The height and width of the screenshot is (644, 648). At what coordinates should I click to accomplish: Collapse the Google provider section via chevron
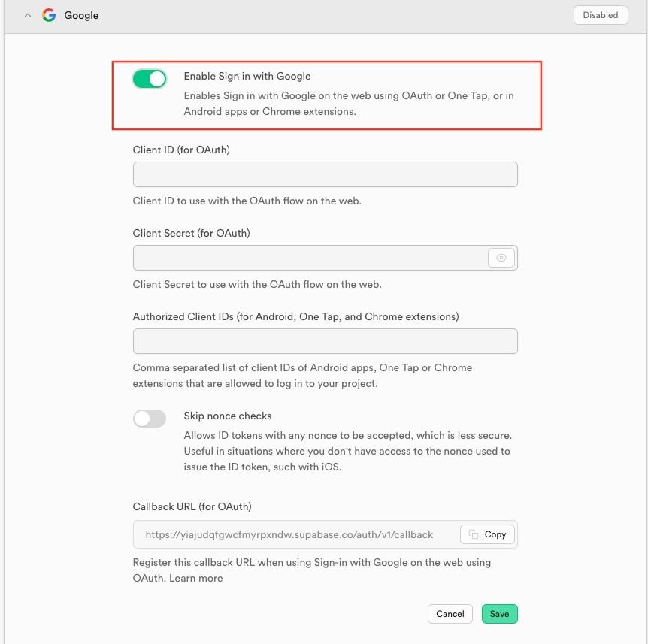tap(28, 14)
